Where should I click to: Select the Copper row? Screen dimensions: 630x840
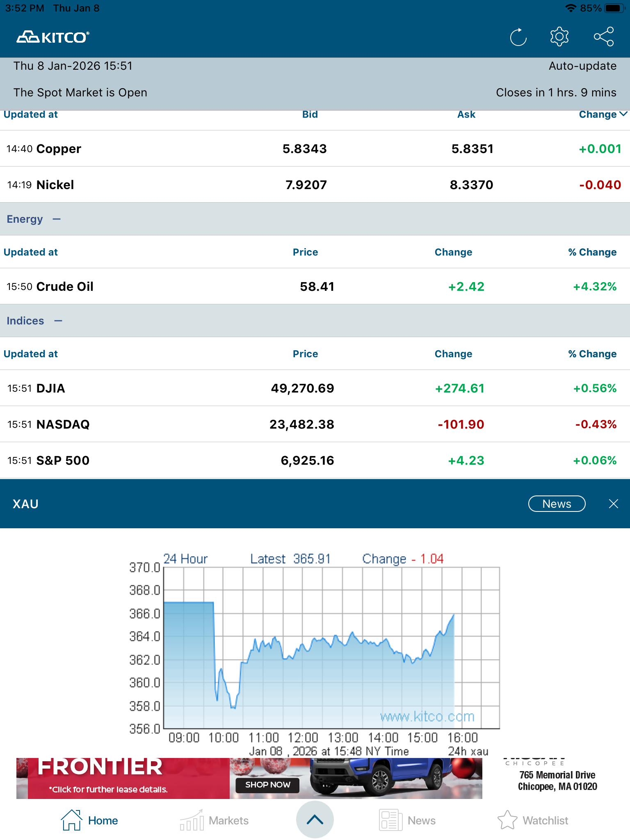coord(315,148)
